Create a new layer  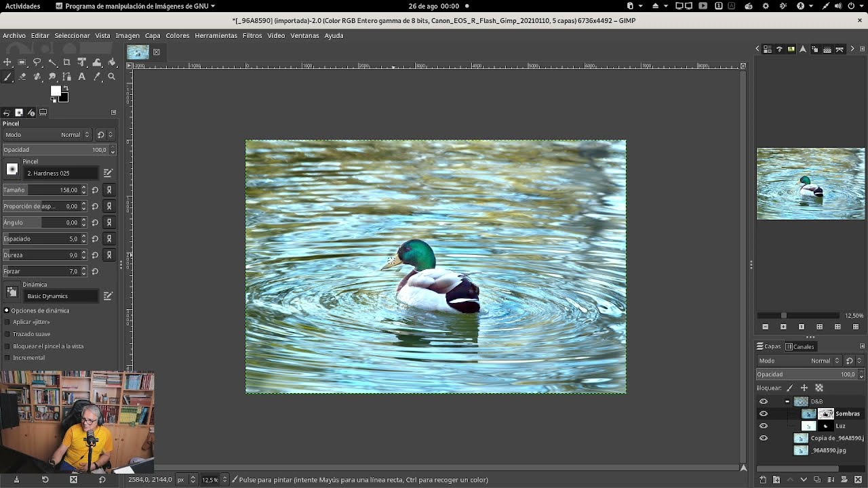pyautogui.click(x=763, y=480)
